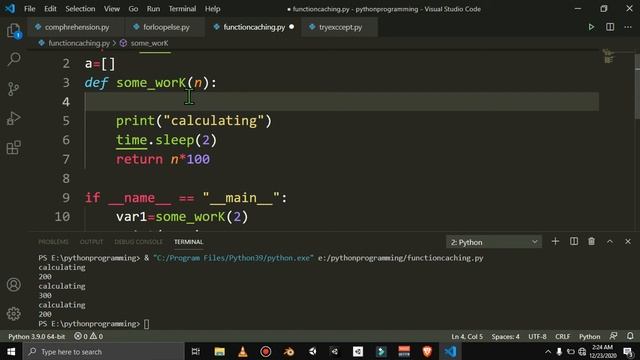640x360 pixels.
Task: Open the Edit menu
Action: (50, 9)
